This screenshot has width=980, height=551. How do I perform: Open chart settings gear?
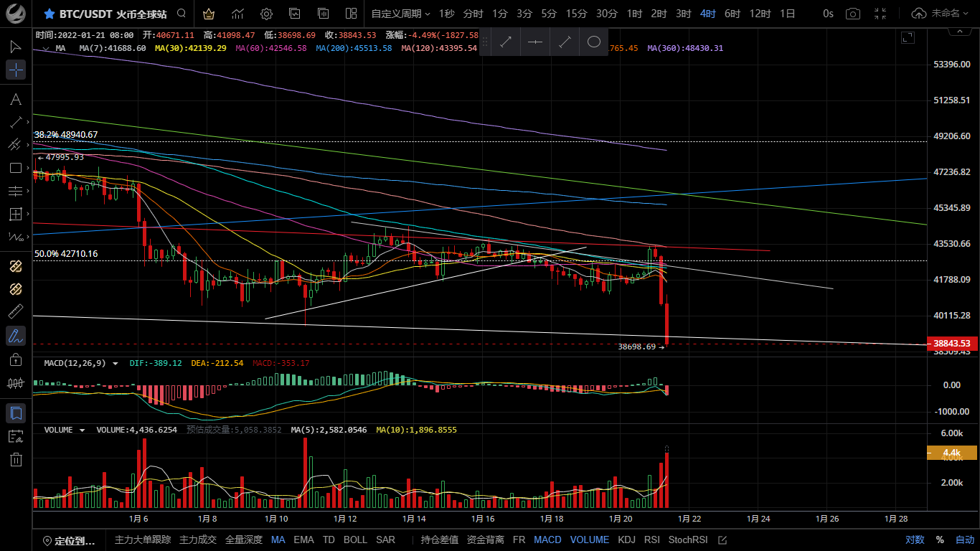[266, 14]
